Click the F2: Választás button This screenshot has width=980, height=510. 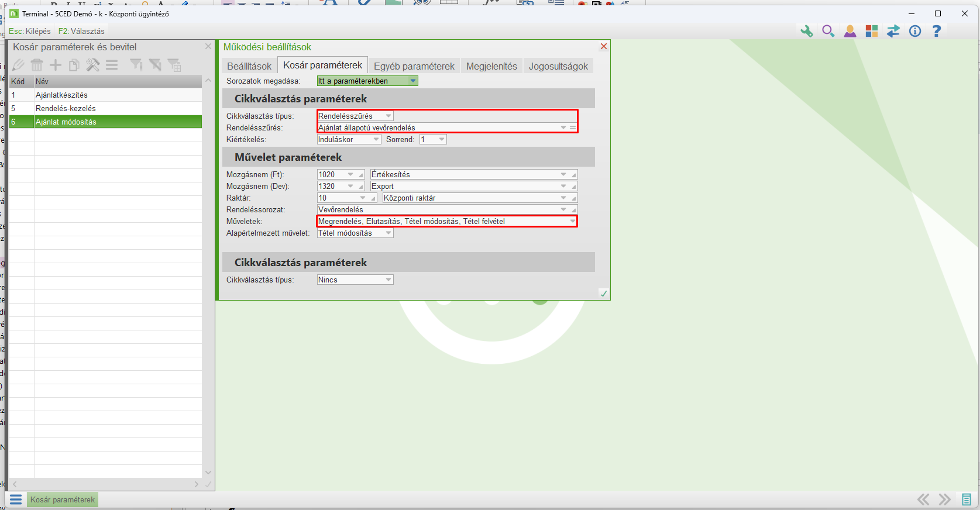click(81, 31)
